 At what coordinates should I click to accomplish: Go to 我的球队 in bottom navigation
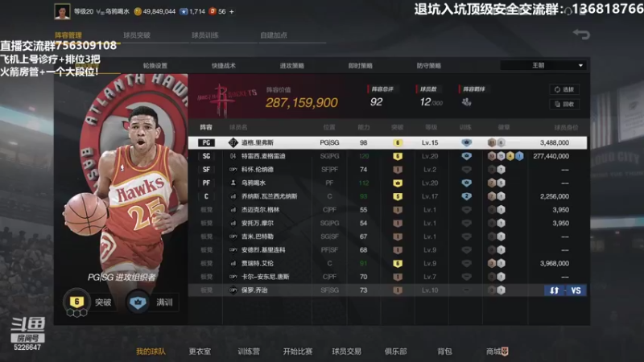(151, 352)
